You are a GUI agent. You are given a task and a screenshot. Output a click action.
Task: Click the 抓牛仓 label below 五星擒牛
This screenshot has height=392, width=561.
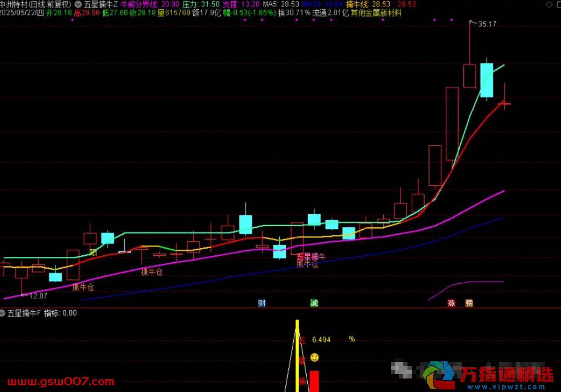pos(307,264)
